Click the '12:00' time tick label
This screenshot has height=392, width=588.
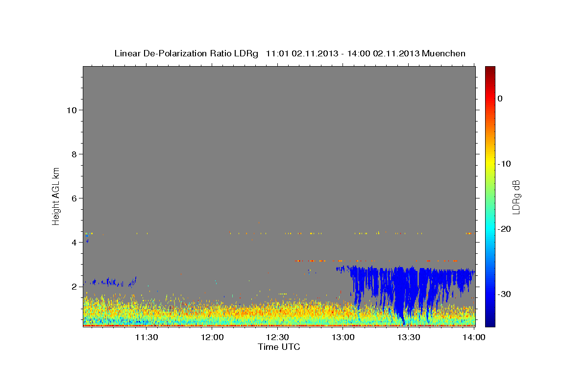(213, 337)
